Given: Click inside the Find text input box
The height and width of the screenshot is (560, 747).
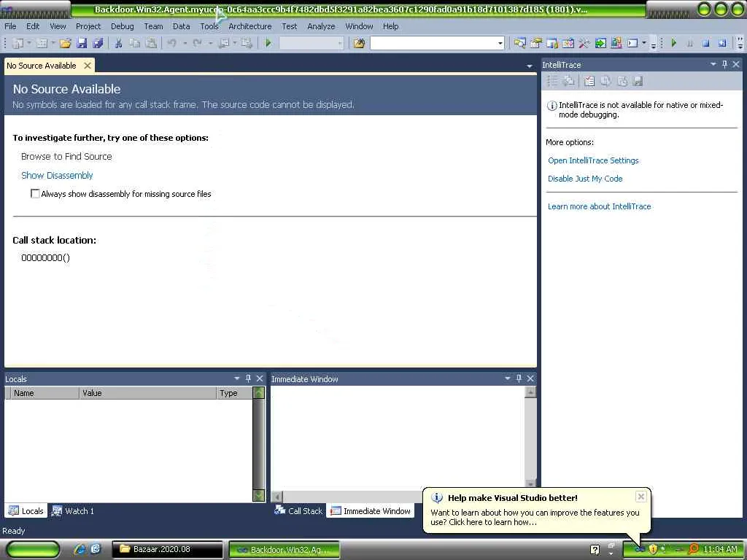Looking at the screenshot, I should point(433,43).
